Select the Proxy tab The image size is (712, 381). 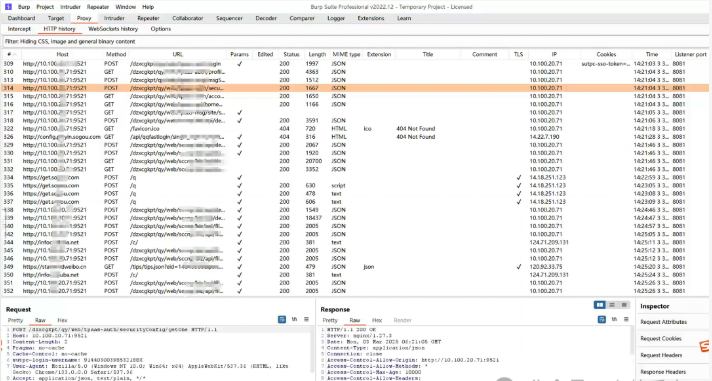pyautogui.click(x=84, y=18)
